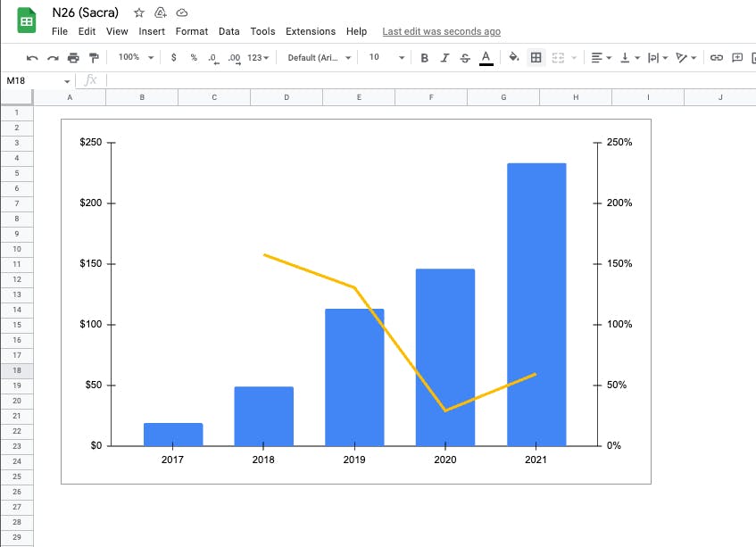Click the 2020 blue bar
The height and width of the screenshot is (547, 756).
(x=445, y=357)
